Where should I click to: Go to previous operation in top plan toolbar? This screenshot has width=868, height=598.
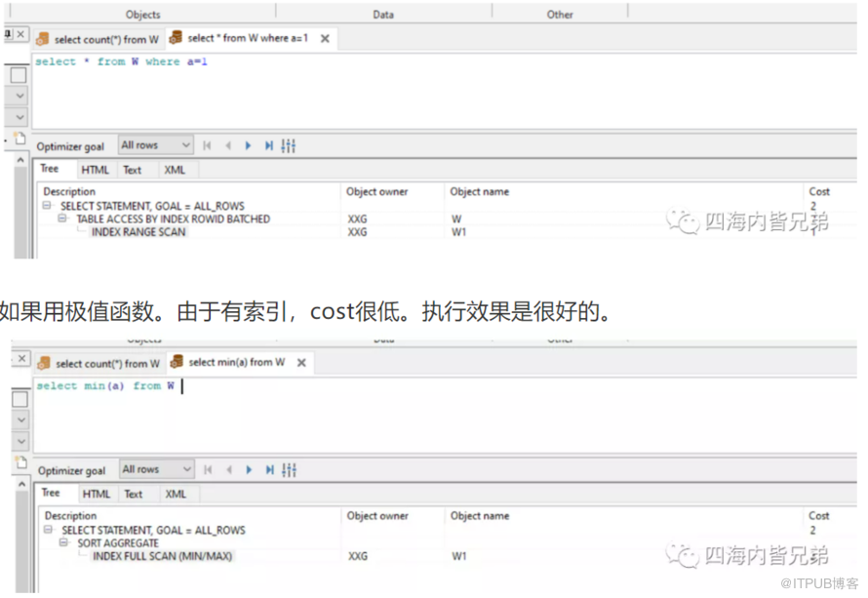click(228, 145)
